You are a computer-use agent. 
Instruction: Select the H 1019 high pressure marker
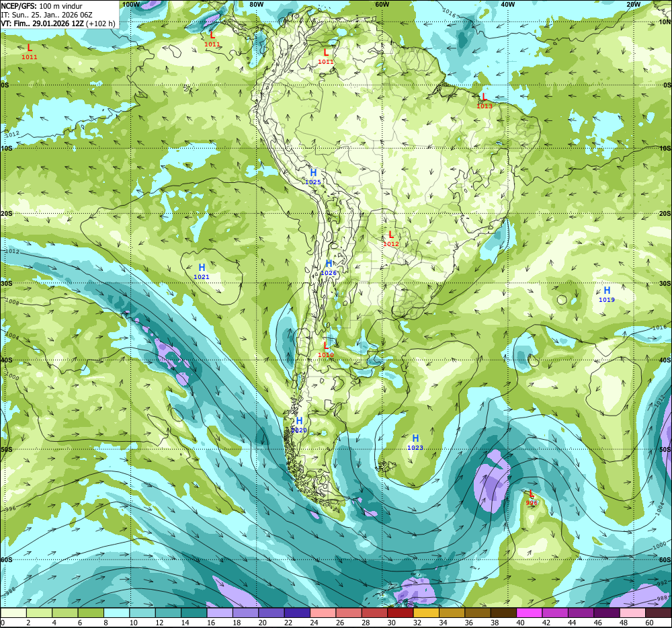pos(607,294)
